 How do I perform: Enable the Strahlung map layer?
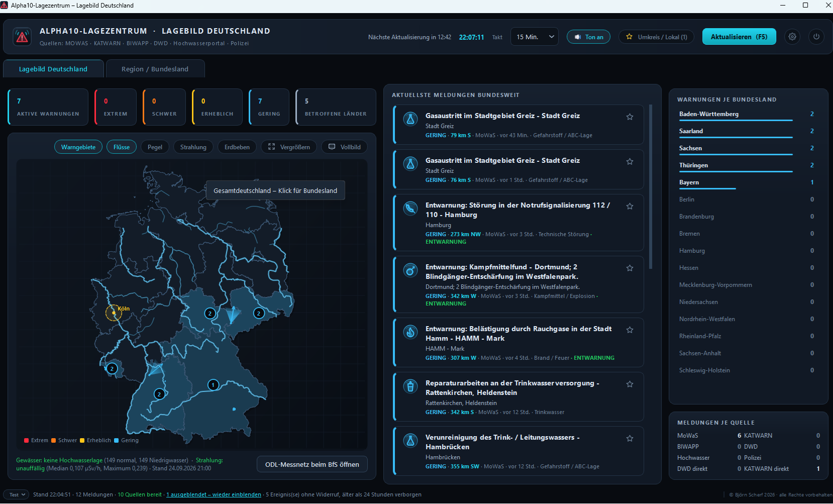(193, 147)
